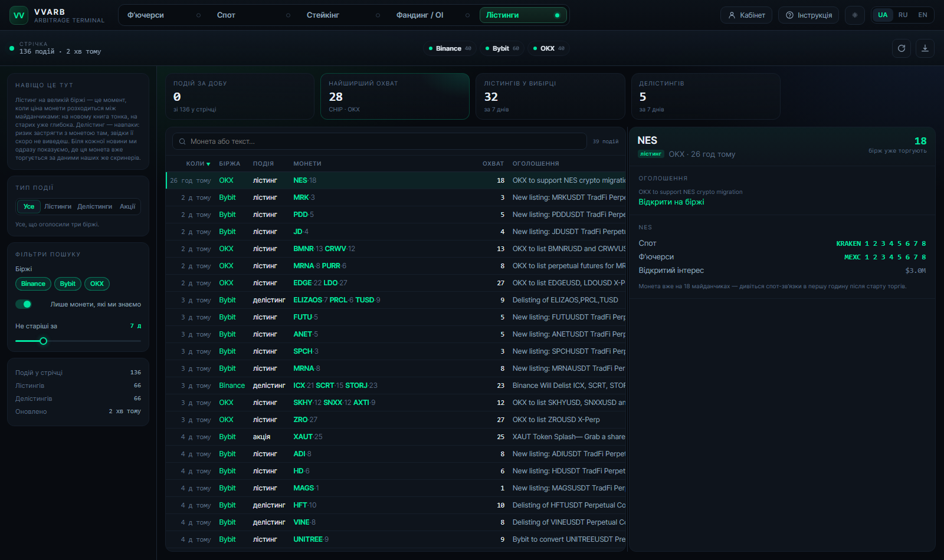Select the PDD 5 listing row
The width and height of the screenshot is (944, 560).
coord(396,215)
